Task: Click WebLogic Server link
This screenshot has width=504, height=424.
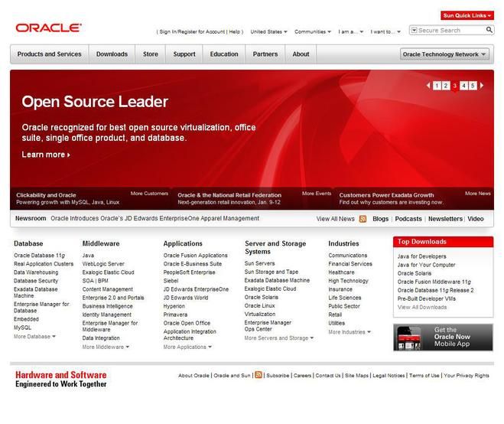Action: pyautogui.click(x=103, y=264)
